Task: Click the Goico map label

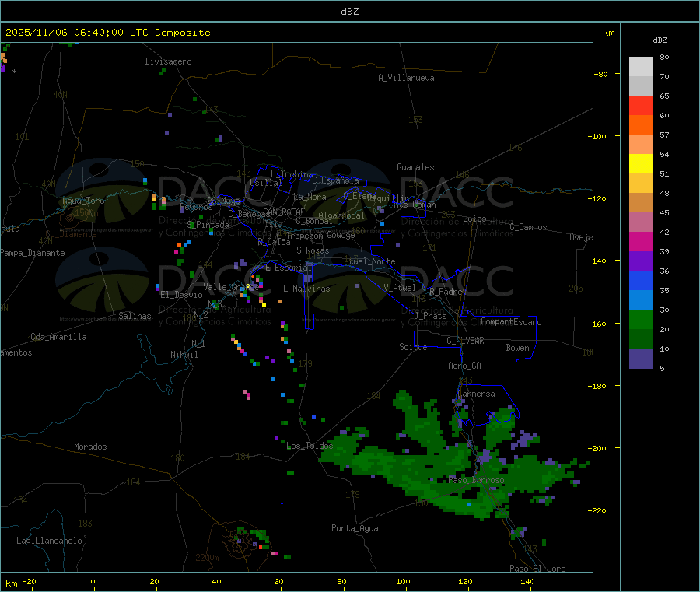Action: pos(474,219)
